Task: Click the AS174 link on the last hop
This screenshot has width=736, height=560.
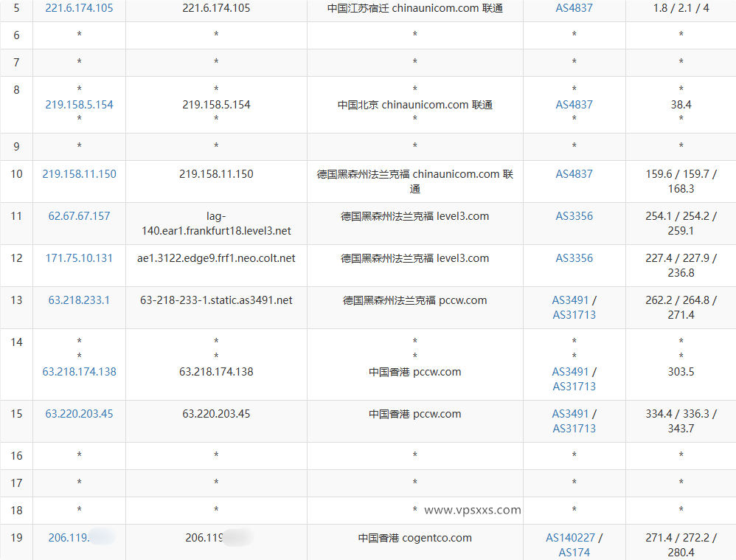Action: click(574, 551)
